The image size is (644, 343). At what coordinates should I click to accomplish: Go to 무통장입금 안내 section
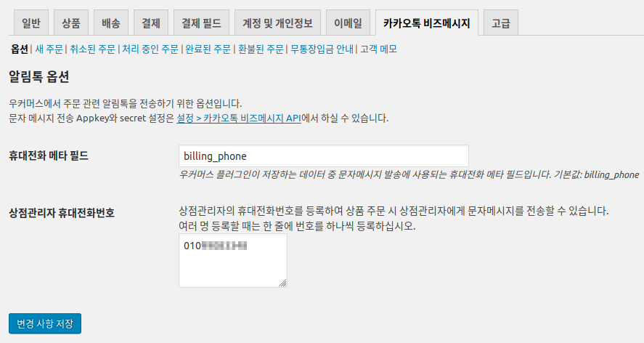point(322,49)
